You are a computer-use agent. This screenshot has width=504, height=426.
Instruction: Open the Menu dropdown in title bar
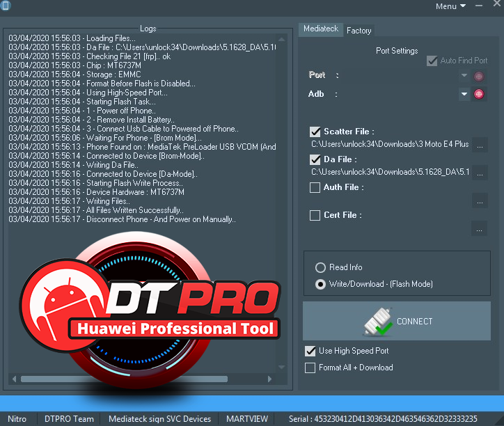[450, 6]
